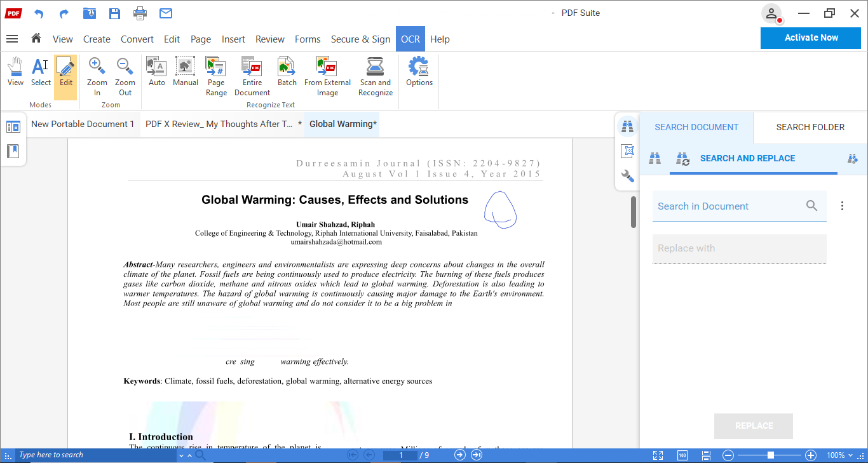This screenshot has width=868, height=463.
Task: Select the Auto OCR recognition tool
Action: [x=156, y=72]
